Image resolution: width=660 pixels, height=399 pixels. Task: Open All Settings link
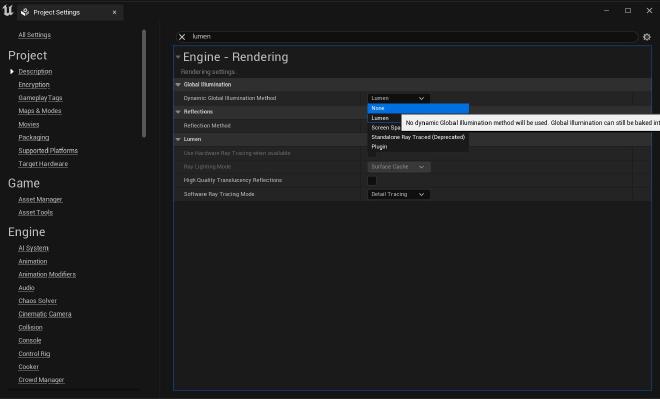pyautogui.click(x=35, y=35)
